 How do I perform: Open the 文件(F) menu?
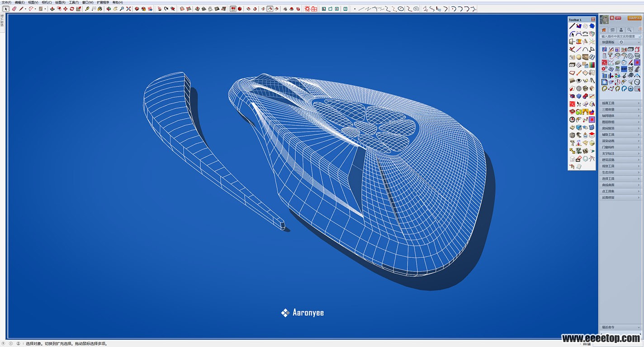click(x=6, y=2)
